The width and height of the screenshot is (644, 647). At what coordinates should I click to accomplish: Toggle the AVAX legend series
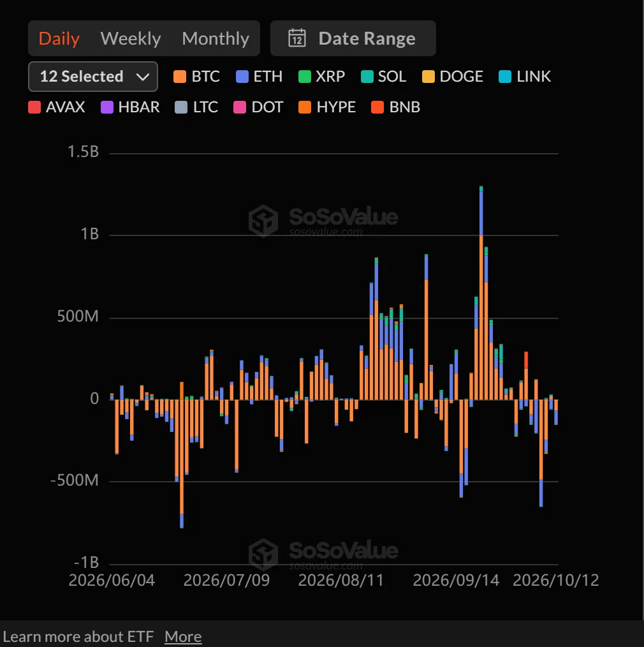tap(57, 107)
